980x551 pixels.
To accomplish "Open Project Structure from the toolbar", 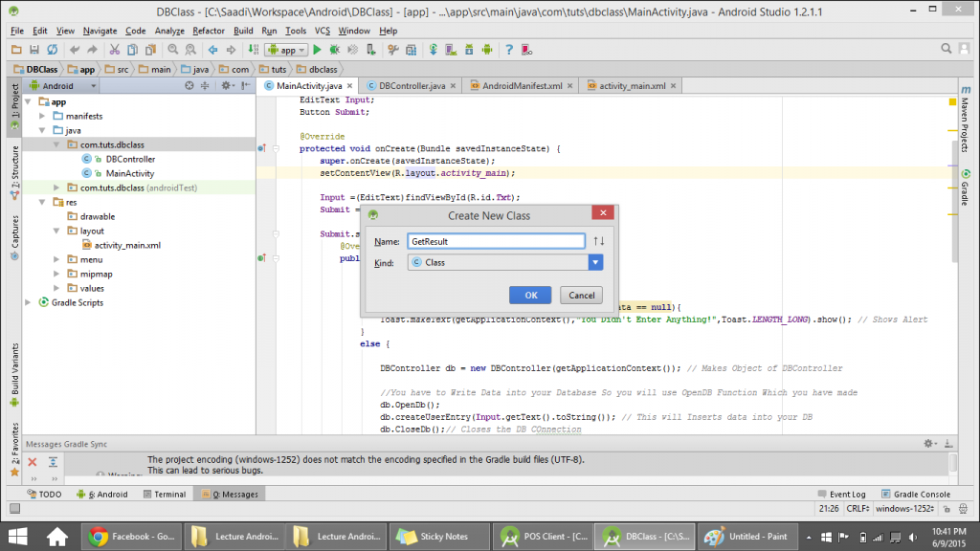I will point(411,49).
